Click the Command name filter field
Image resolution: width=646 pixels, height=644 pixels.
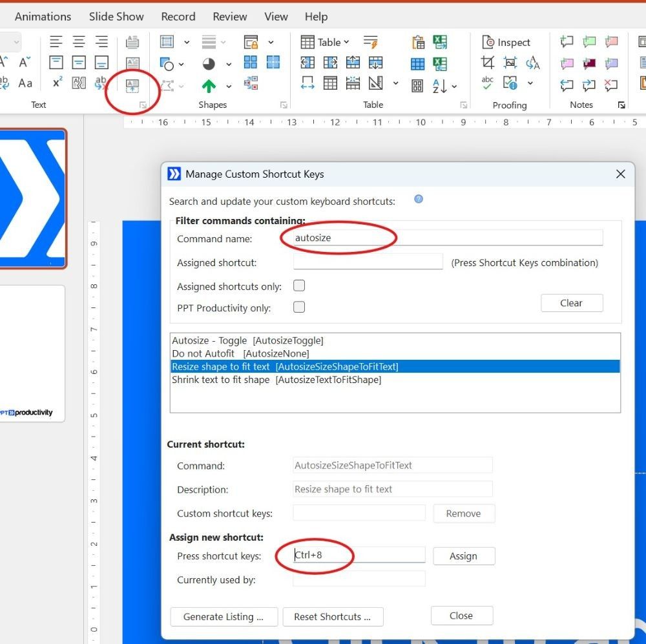tap(448, 238)
